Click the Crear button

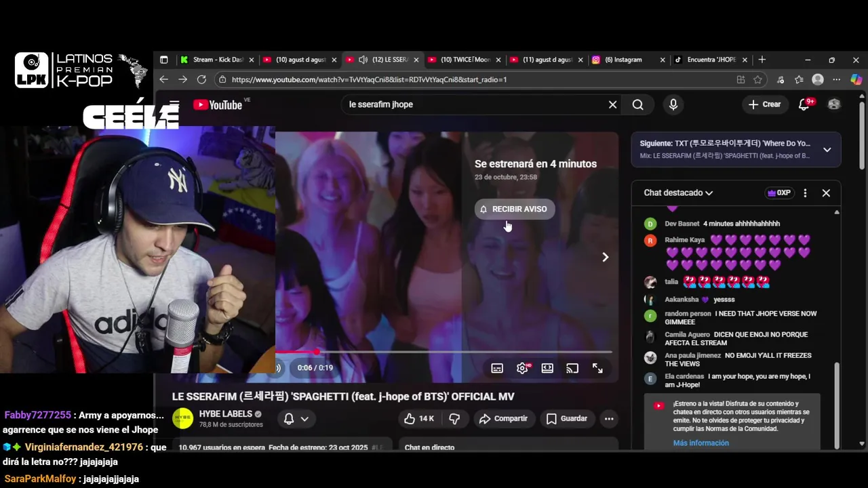coord(765,104)
